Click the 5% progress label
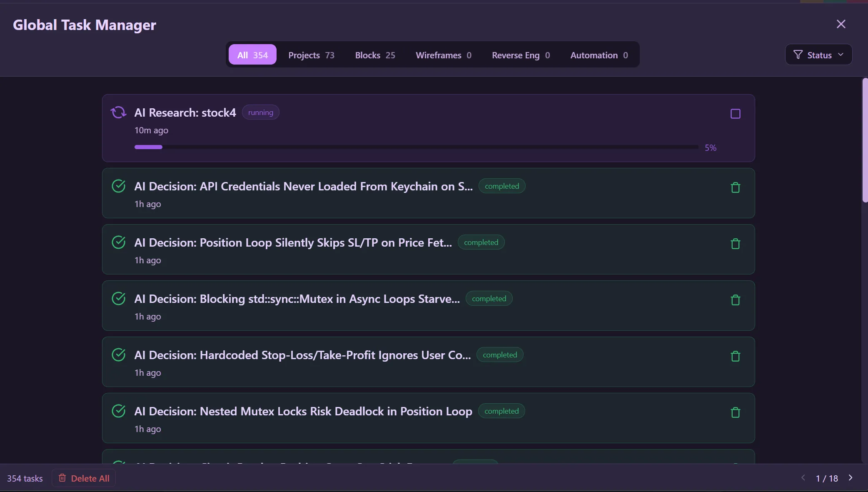Image resolution: width=868 pixels, height=492 pixels. (x=711, y=147)
